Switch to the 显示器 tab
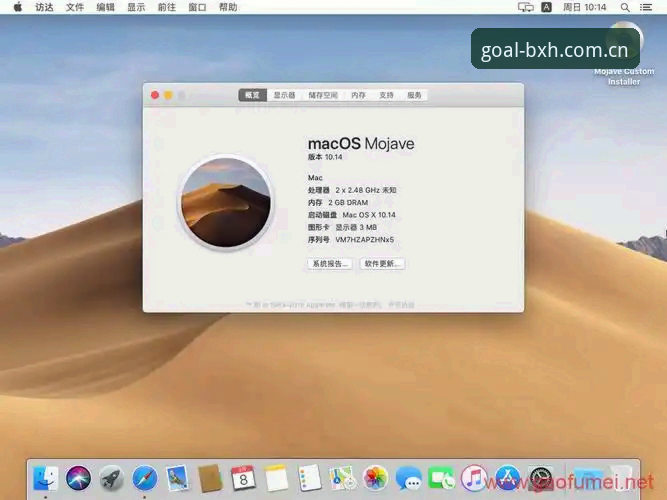 pos(284,95)
